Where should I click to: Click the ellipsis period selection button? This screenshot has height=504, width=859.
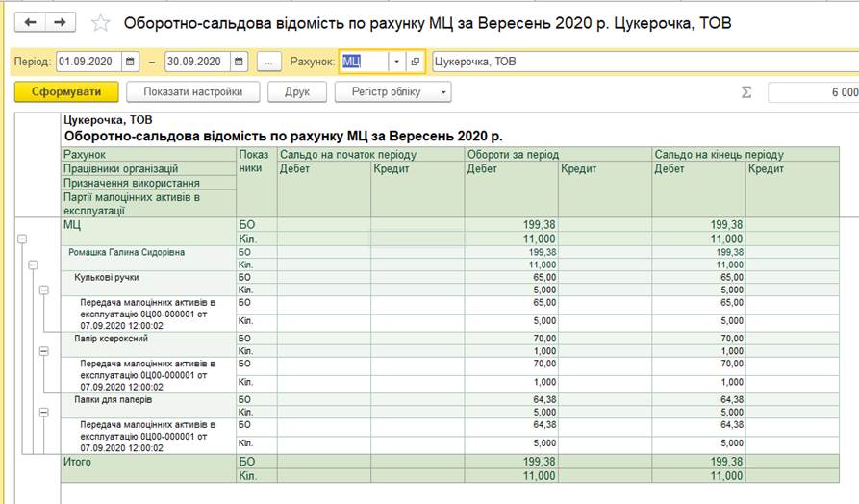[x=269, y=62]
